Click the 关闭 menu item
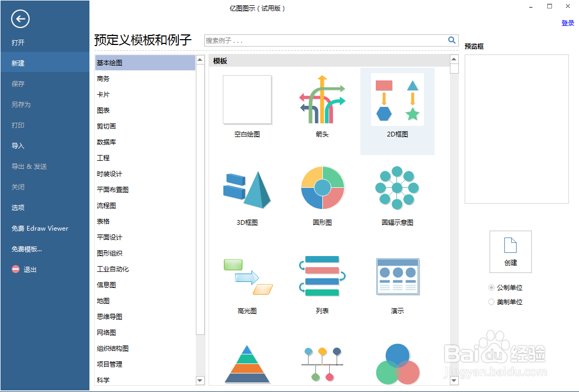Viewport: 579px width, 392px height. pyautogui.click(x=44, y=187)
